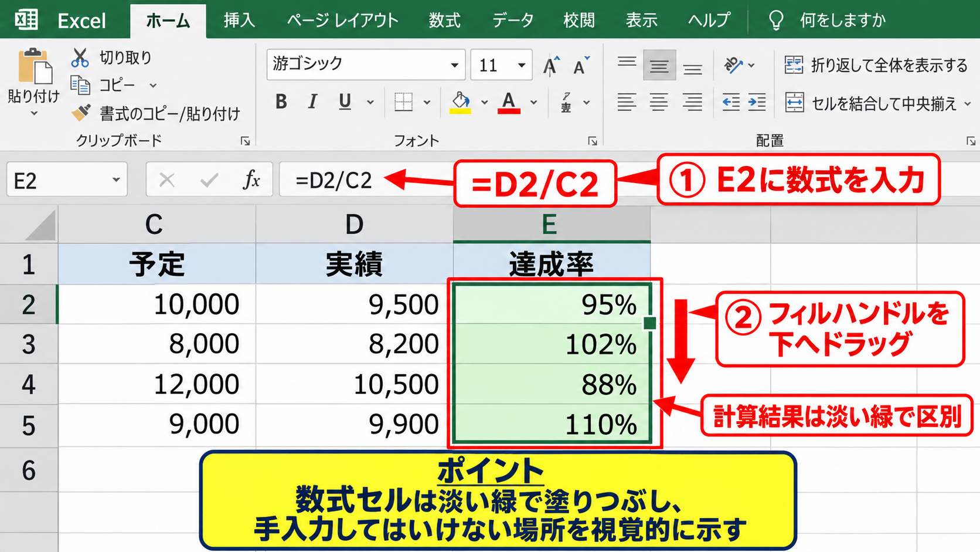980x552 pixels.
Task: Select cell with value 10,500
Action: [x=355, y=384]
